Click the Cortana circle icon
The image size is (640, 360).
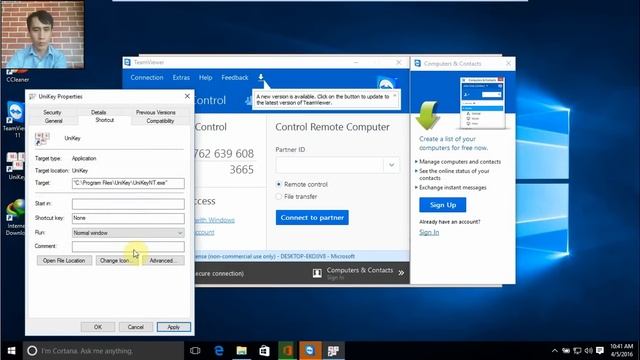click(x=32, y=351)
